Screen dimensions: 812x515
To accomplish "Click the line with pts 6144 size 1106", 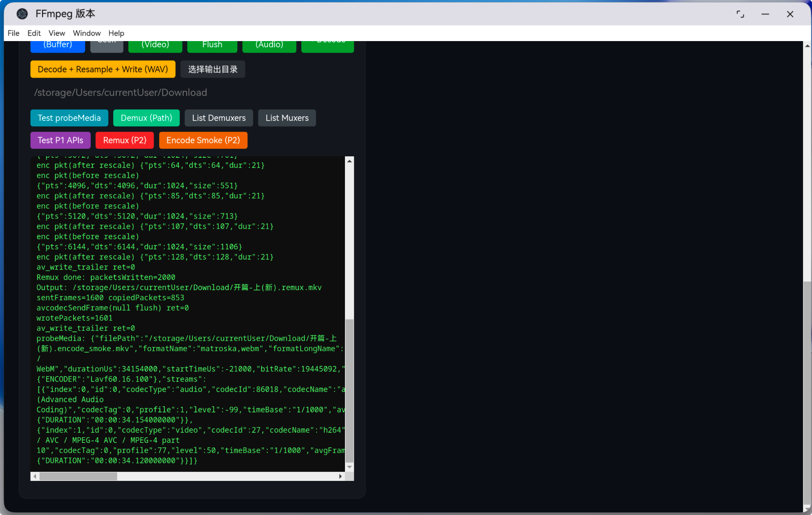I will (x=139, y=246).
